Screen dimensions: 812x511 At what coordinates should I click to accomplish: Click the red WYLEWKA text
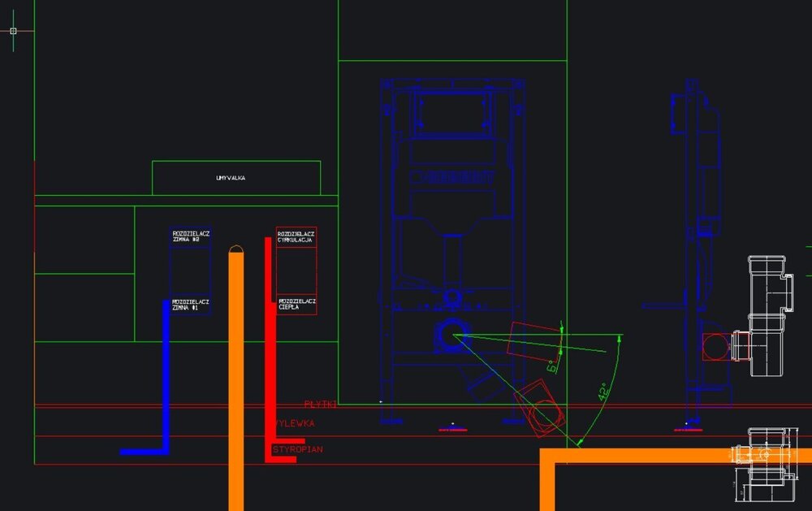coord(294,423)
